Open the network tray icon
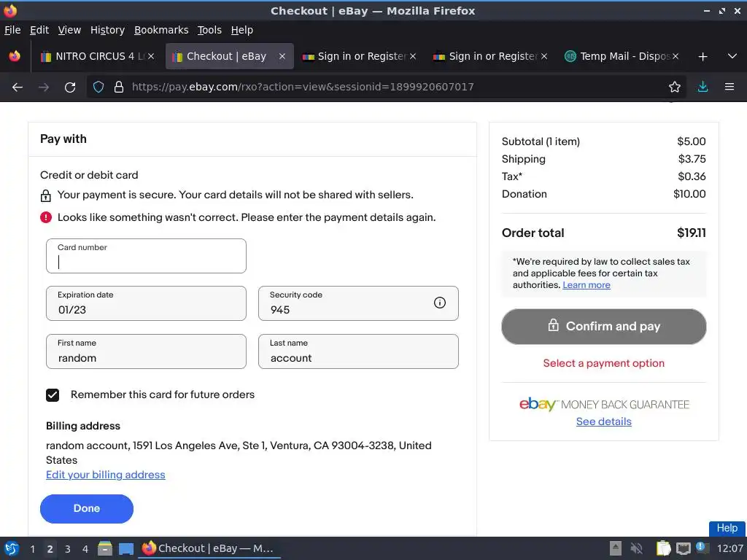This screenshot has height=560, width=747. [x=683, y=548]
